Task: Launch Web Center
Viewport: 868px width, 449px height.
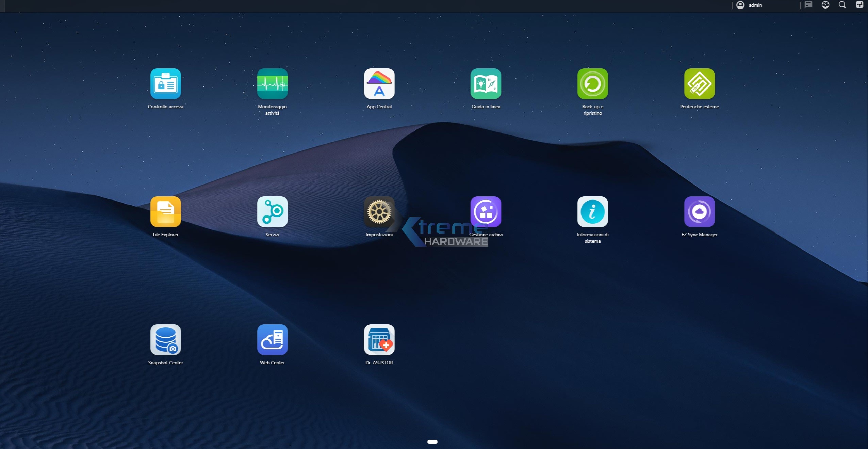Action: coord(272,340)
